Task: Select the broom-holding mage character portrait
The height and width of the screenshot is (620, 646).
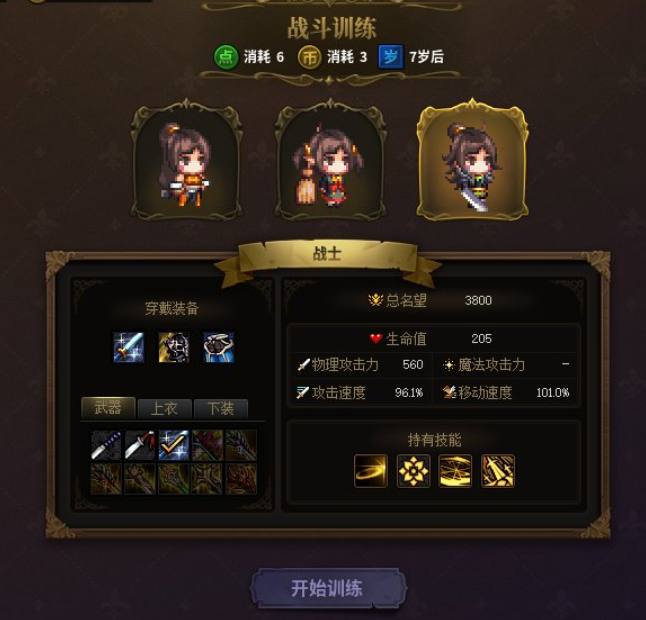Action: (x=330, y=161)
